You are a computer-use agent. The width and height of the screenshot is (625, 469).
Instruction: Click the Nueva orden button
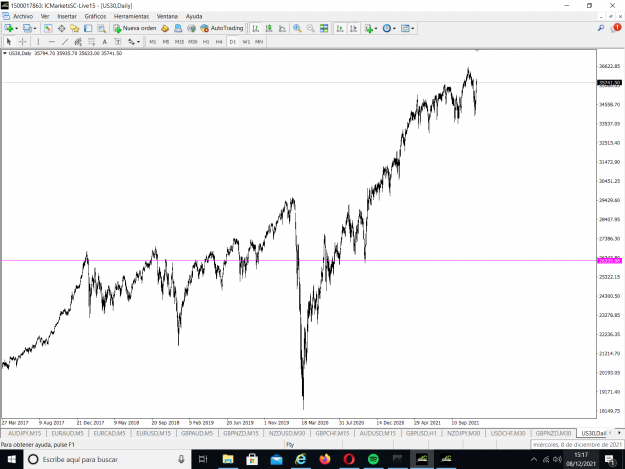135,28
